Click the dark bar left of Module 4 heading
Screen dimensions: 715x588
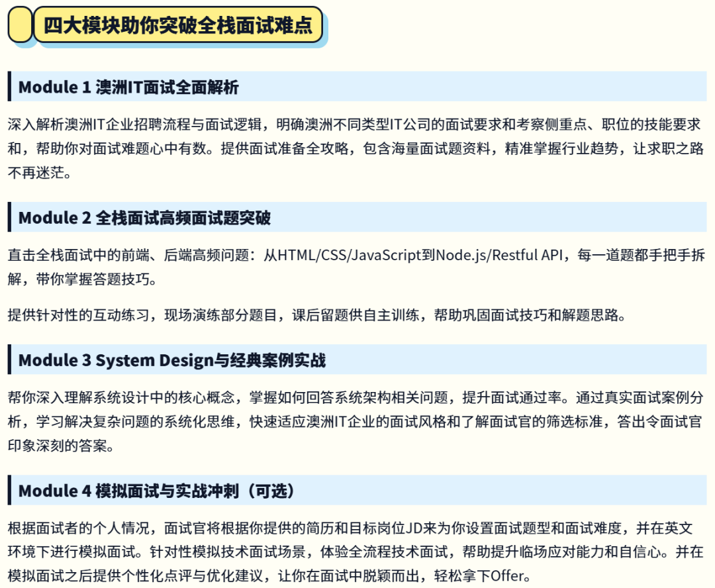pos(10,491)
